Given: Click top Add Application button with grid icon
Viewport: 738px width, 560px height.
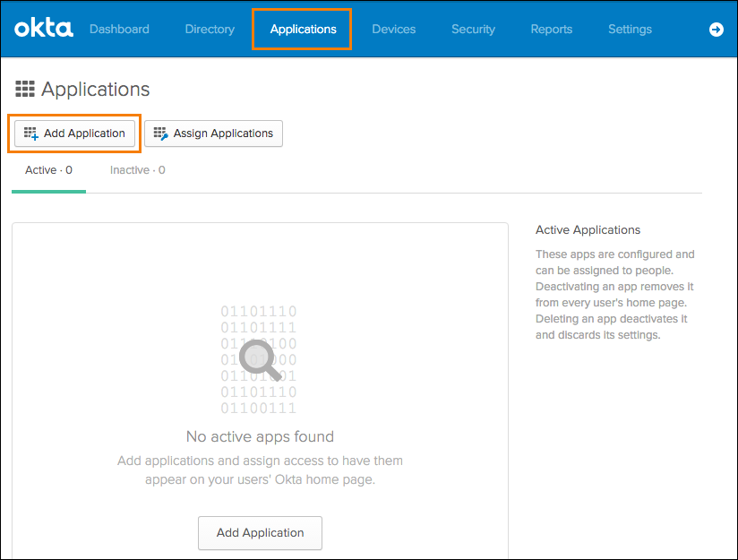Looking at the screenshot, I should pyautogui.click(x=75, y=134).
